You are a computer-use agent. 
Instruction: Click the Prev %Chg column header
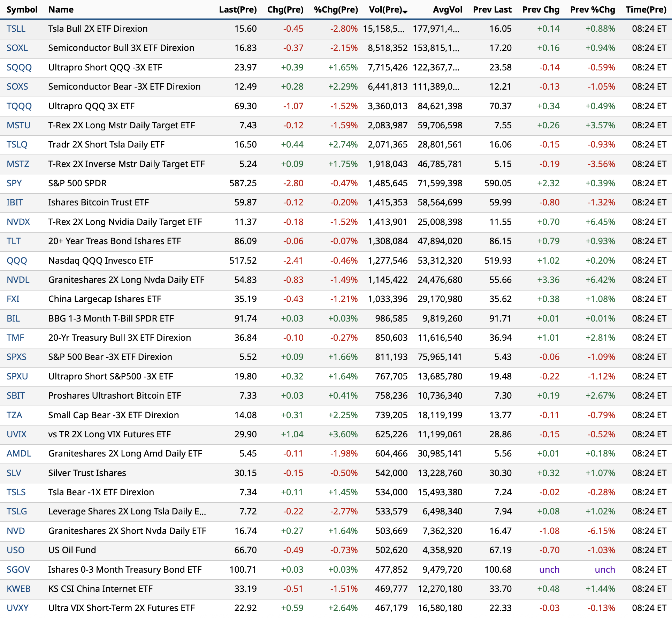592,9
